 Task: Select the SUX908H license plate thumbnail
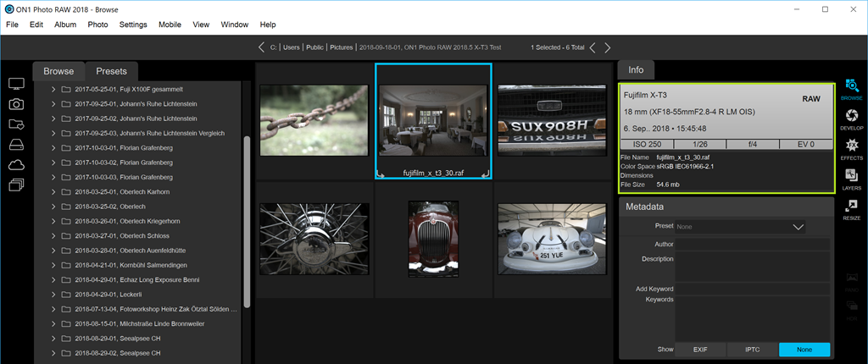550,120
